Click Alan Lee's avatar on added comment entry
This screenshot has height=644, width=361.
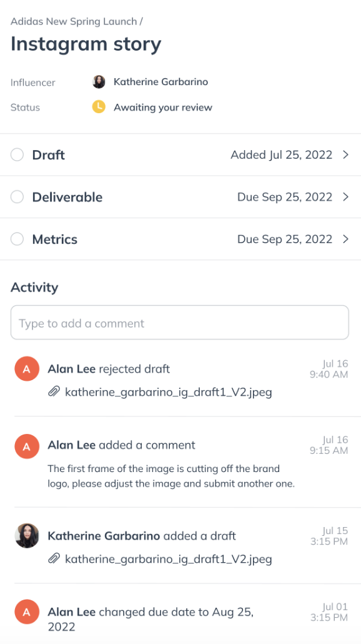tap(27, 446)
